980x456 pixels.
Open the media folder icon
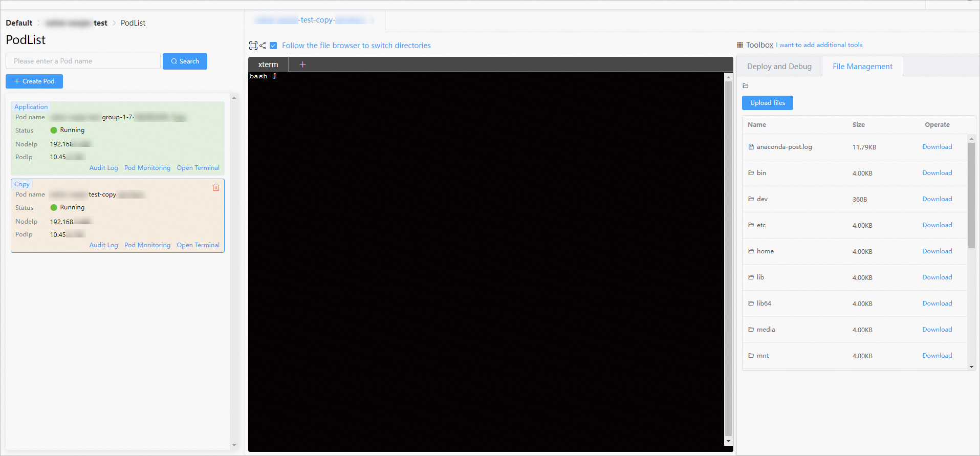pyautogui.click(x=751, y=330)
